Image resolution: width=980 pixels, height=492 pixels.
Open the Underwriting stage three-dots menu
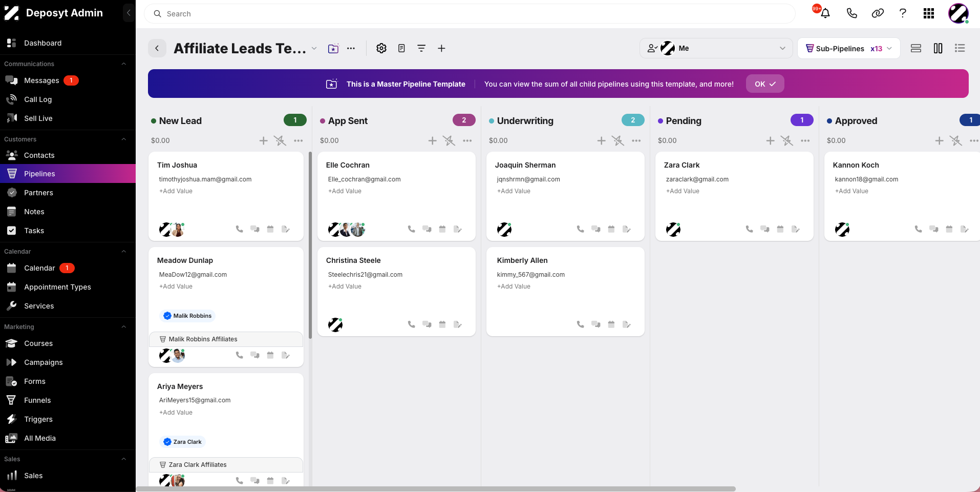pyautogui.click(x=636, y=140)
